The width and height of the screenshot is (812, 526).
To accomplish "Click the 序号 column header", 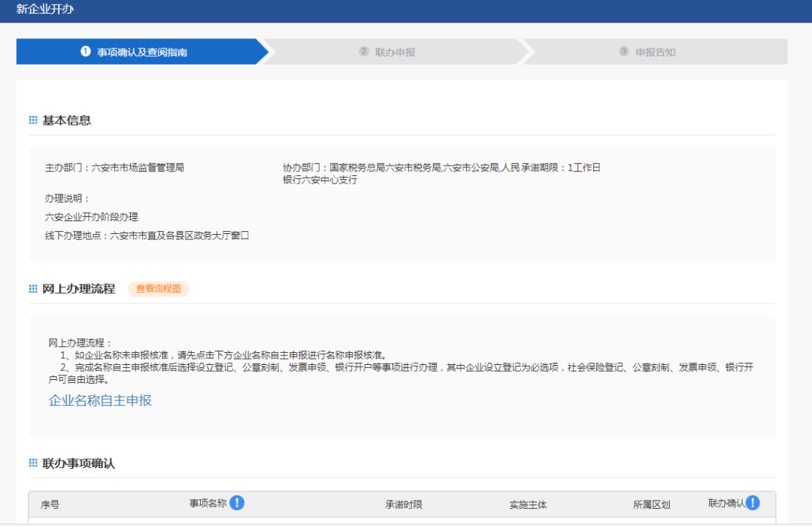I will pos(50,504).
